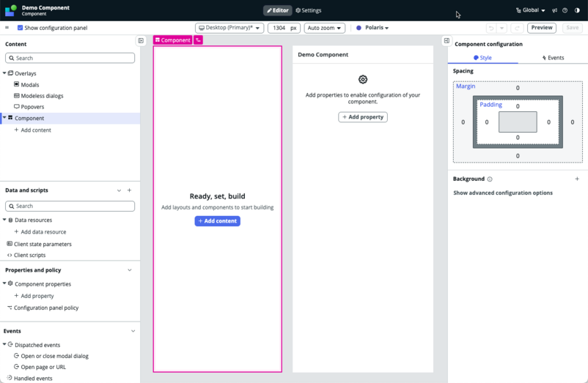Open the Settings tab
588x383 pixels.
coord(308,10)
